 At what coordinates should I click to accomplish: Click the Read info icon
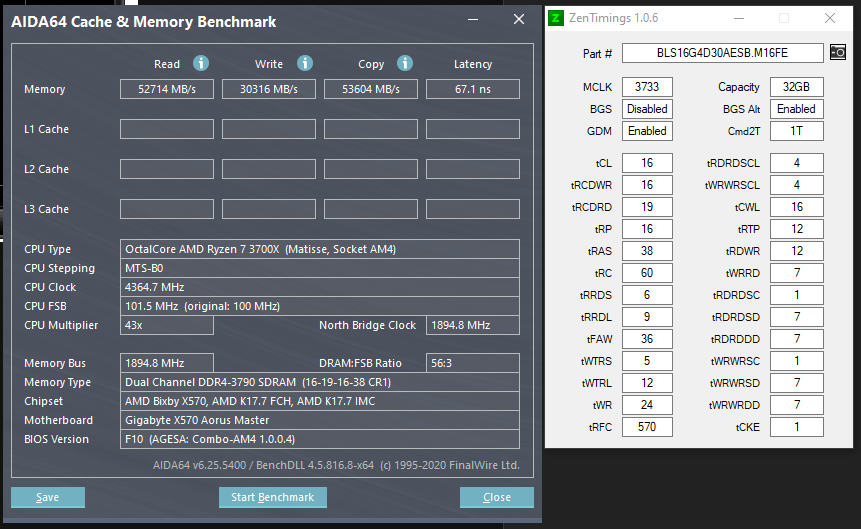pos(201,63)
